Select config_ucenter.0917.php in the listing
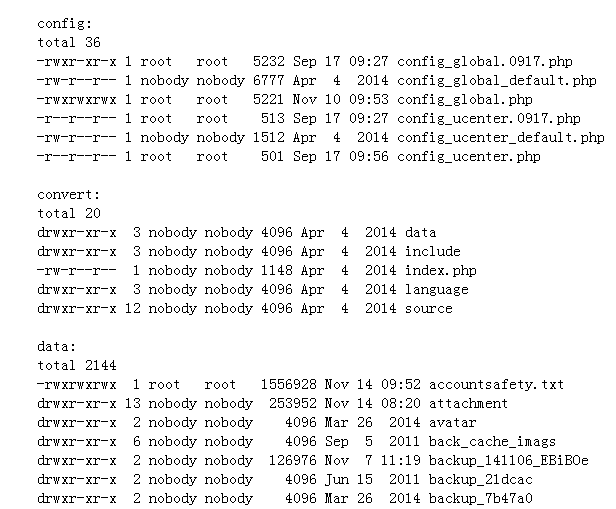616x509 pixels. [489, 119]
